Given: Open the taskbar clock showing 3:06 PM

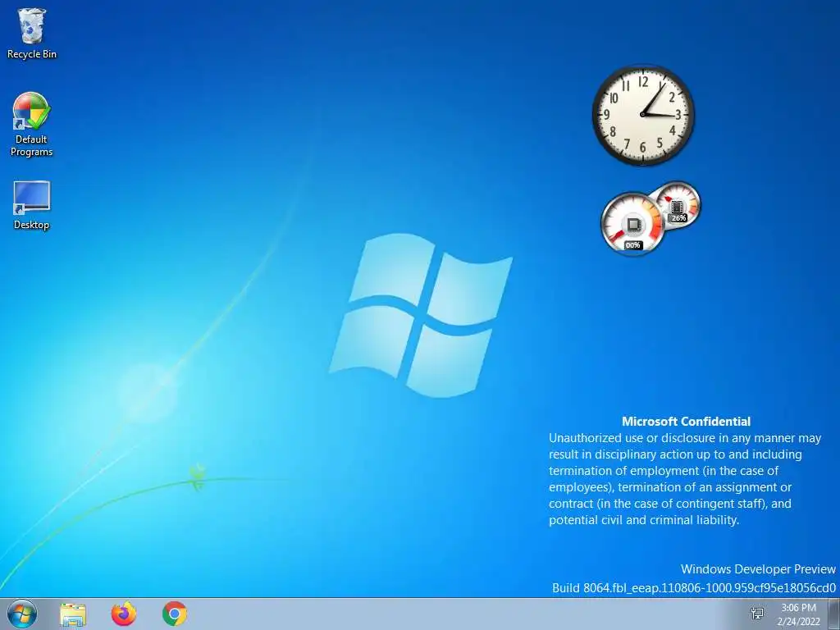Looking at the screenshot, I should coord(798,608).
